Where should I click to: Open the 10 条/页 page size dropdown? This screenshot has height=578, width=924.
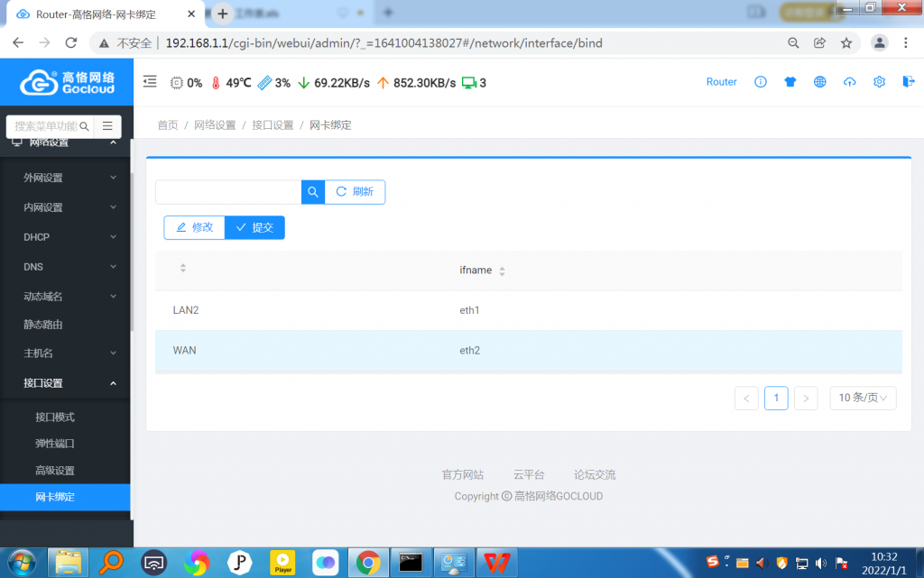click(863, 398)
